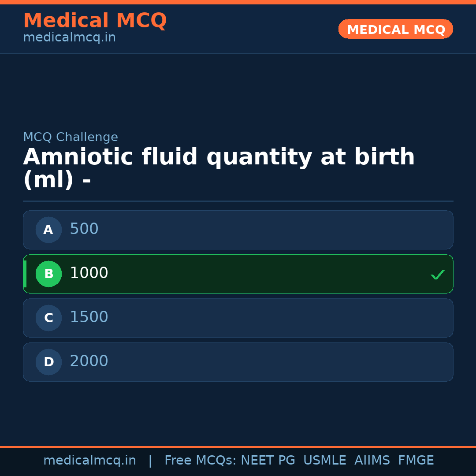Open the medicalmcq.in link in the footer
Viewport: 476px width, 476px height.
pos(89,461)
